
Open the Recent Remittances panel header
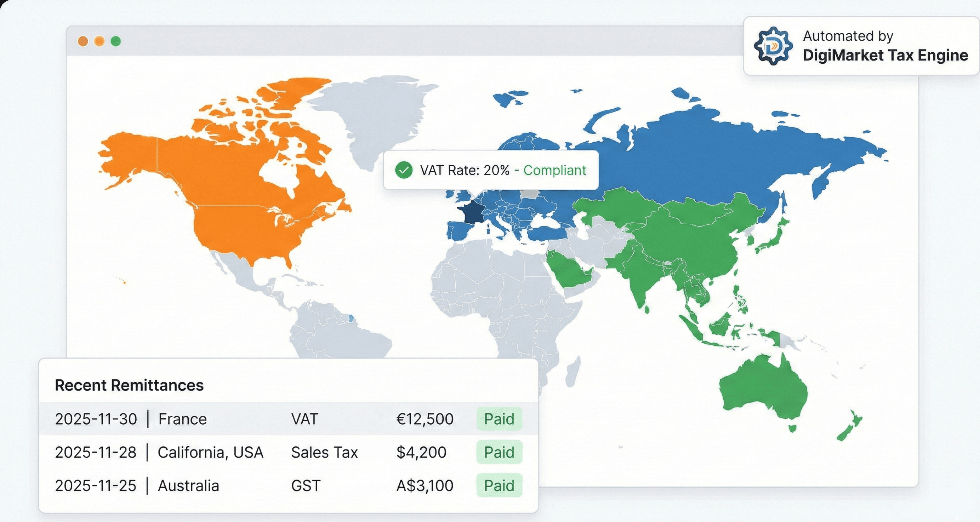coord(130,385)
